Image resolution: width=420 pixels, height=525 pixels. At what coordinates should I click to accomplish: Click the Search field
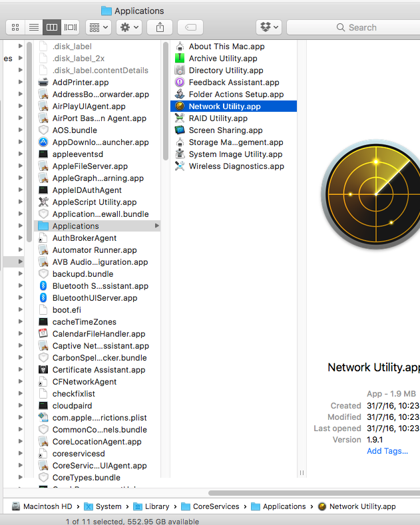tap(353, 27)
